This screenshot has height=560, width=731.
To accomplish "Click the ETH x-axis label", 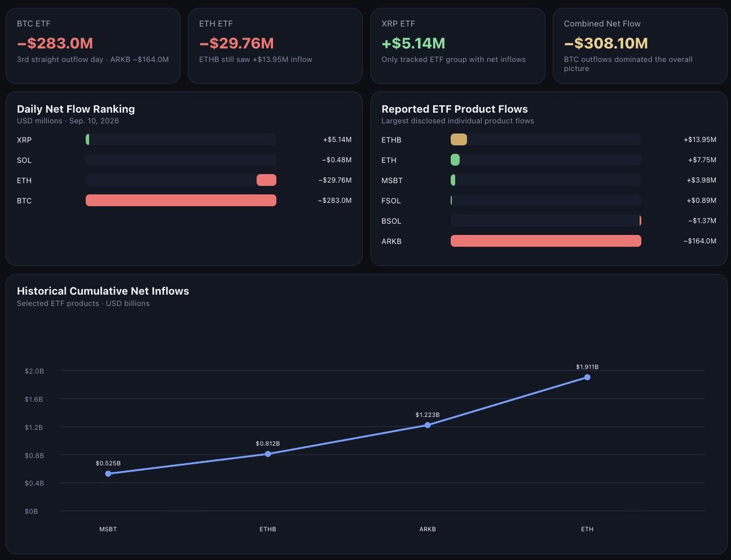I will click(587, 529).
